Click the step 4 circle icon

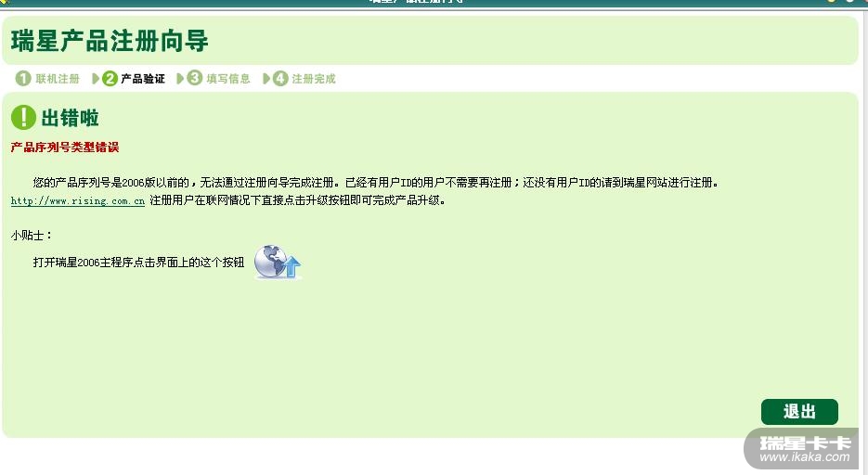coord(280,79)
